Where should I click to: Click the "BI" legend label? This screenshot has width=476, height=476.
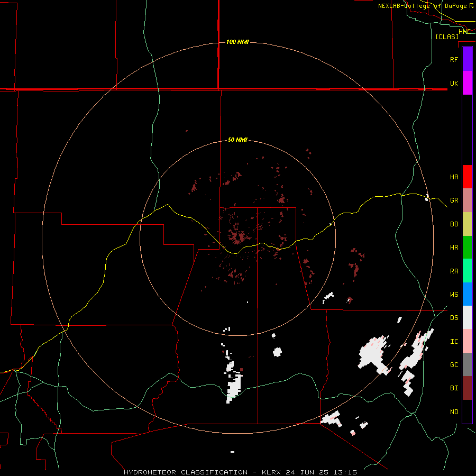(454, 388)
